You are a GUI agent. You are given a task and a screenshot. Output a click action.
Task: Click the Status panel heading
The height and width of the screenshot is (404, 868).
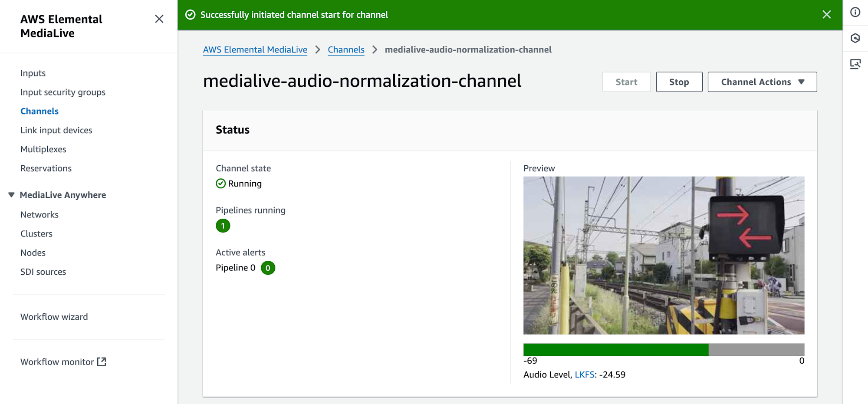point(233,130)
